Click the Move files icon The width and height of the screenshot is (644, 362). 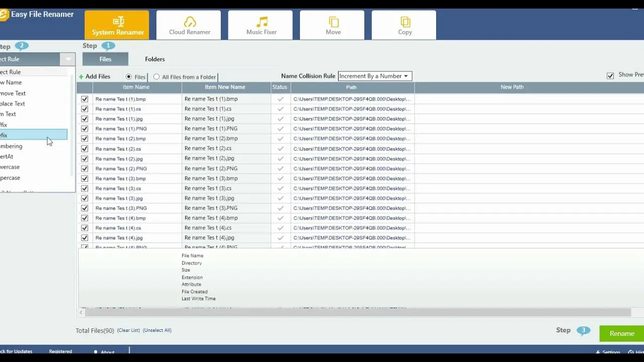click(333, 22)
